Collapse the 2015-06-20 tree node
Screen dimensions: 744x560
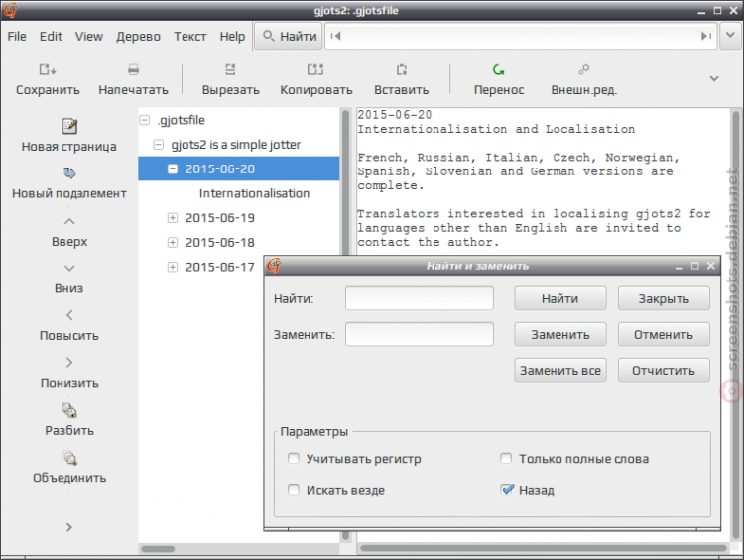(x=173, y=168)
